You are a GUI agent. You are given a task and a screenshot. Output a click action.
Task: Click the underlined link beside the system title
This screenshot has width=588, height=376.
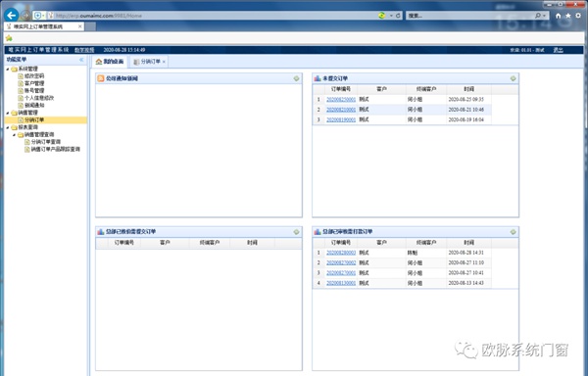coord(84,50)
